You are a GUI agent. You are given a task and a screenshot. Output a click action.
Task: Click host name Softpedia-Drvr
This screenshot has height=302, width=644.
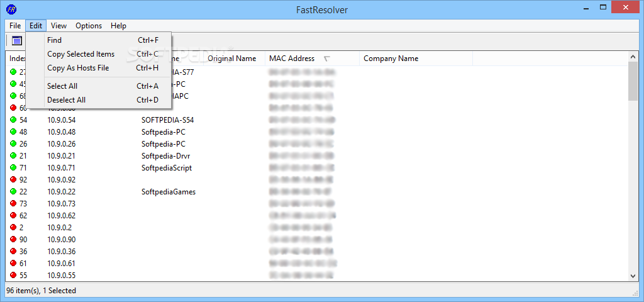click(166, 156)
